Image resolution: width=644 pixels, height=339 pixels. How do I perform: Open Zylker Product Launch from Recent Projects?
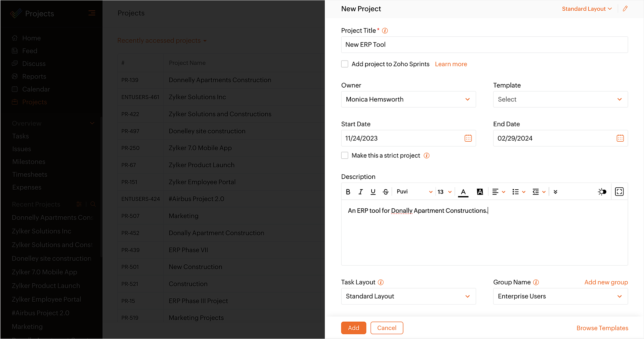coord(46,286)
